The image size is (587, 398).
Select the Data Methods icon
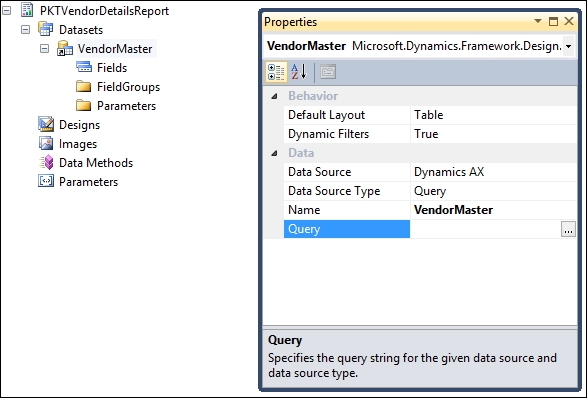(46, 162)
